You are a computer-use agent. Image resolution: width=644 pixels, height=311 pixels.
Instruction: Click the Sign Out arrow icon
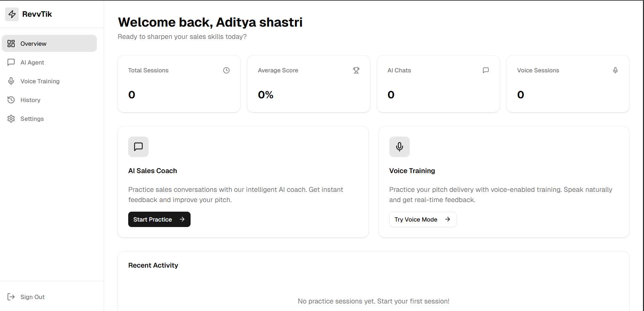tap(11, 297)
